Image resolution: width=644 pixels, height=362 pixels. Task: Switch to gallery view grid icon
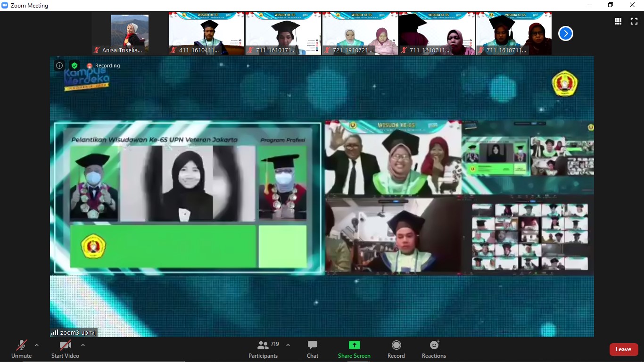coord(618,21)
